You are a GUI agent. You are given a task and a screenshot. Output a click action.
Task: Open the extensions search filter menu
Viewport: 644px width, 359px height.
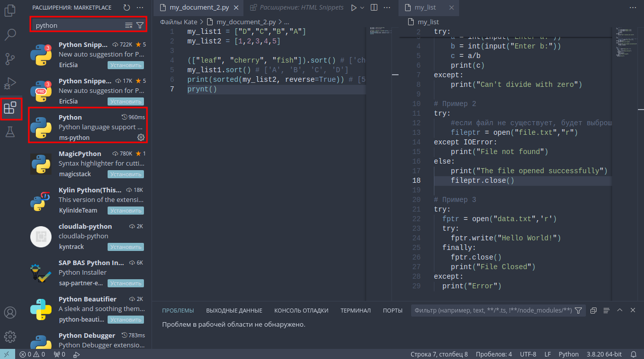[140, 25]
